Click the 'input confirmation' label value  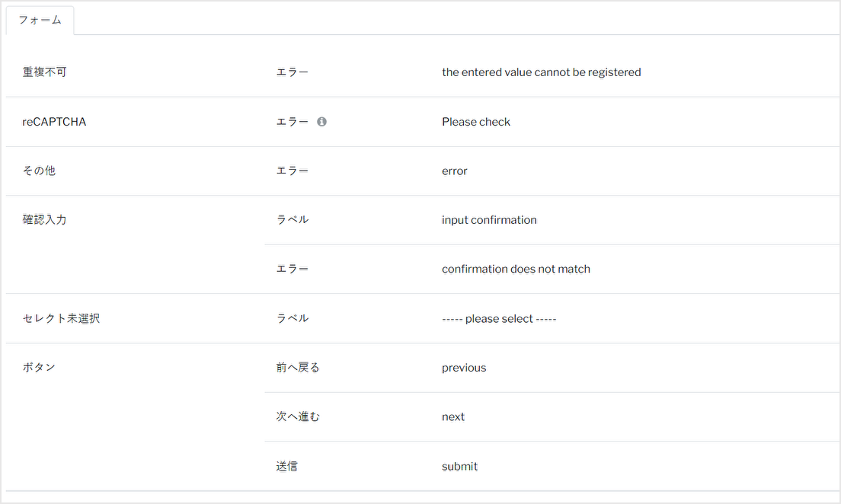[489, 220]
